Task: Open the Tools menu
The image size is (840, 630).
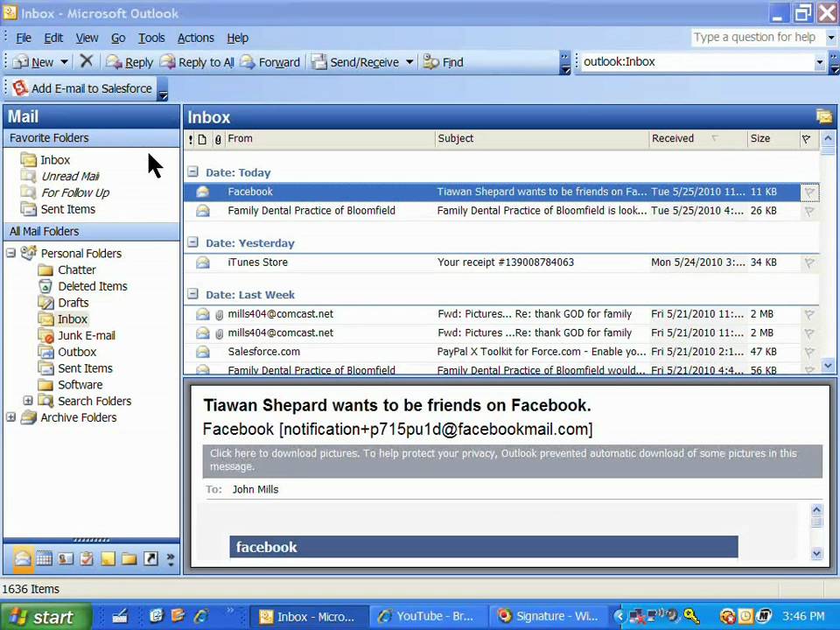Action: (x=151, y=38)
